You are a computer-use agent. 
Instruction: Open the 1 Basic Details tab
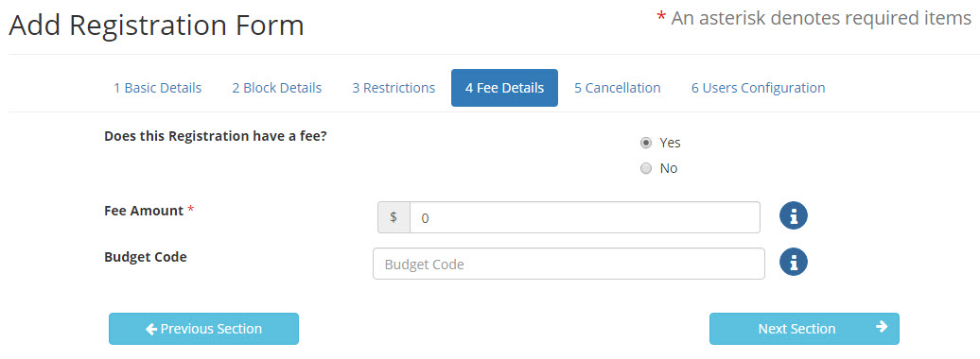(x=157, y=88)
